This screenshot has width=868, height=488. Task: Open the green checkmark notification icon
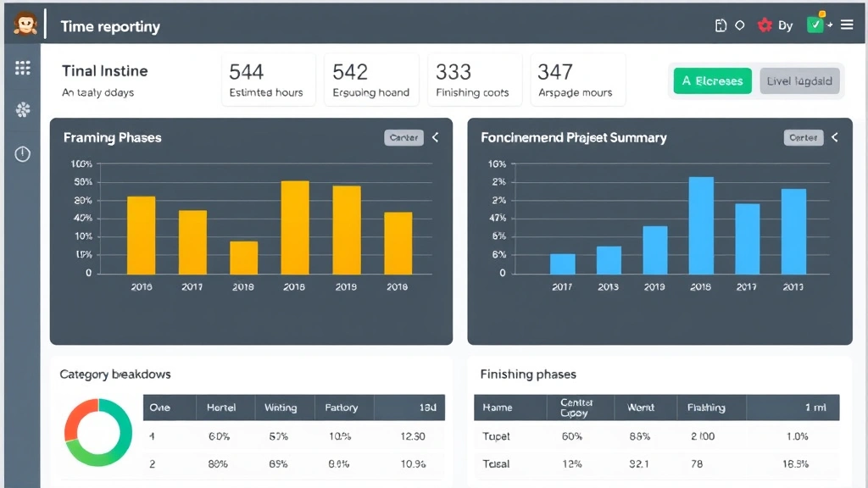[x=815, y=25]
